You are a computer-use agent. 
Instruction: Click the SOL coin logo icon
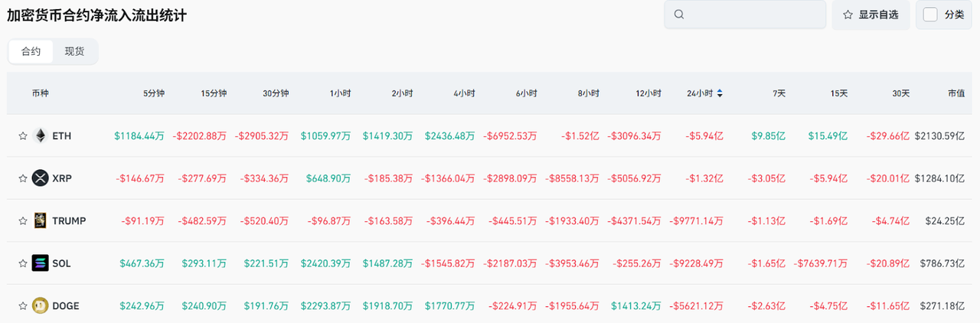(40, 263)
